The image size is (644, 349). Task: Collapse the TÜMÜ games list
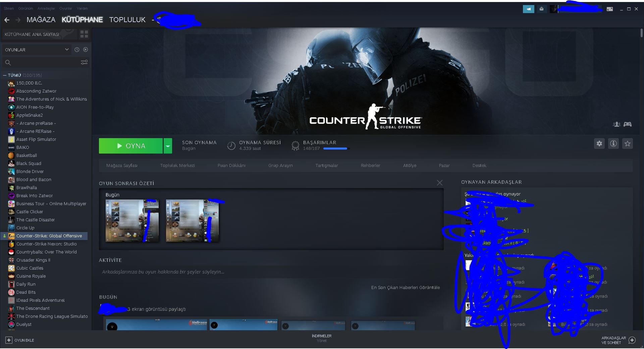click(5, 75)
